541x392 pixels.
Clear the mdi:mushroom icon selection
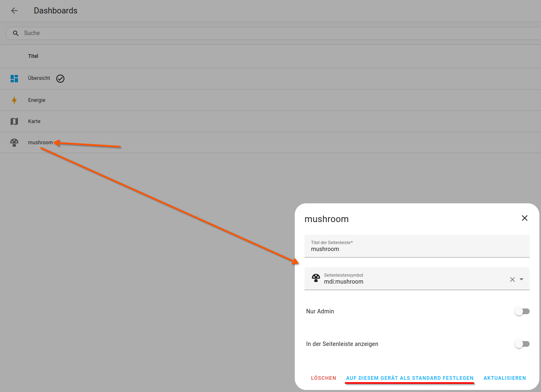(x=512, y=280)
